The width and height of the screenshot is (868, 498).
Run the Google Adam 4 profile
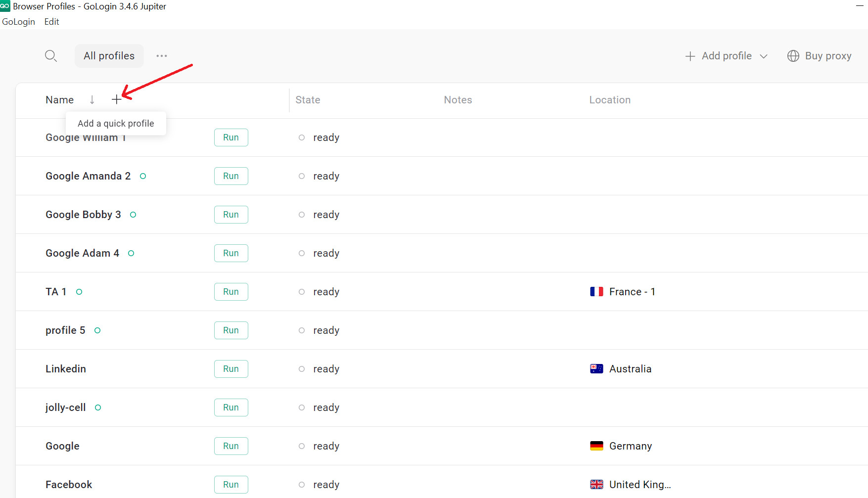(231, 253)
